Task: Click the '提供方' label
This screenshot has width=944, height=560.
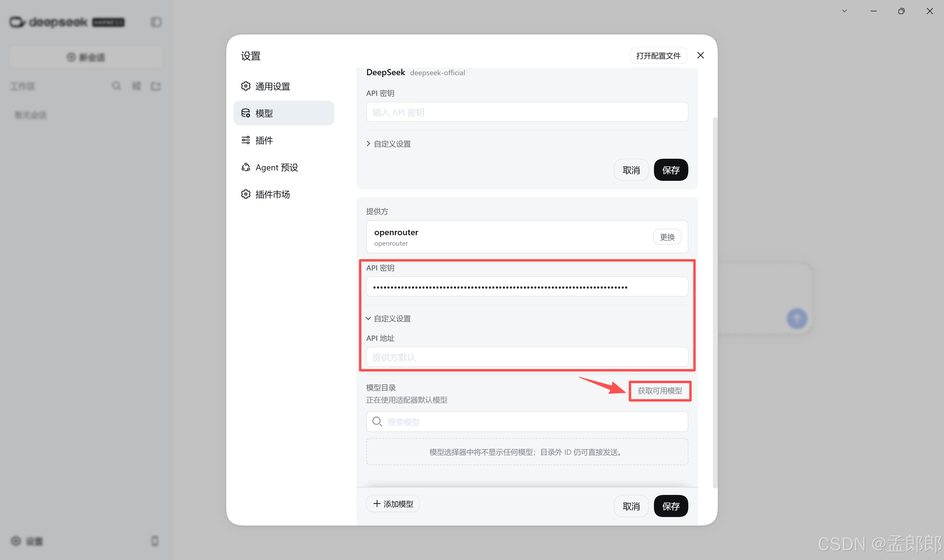Action: tap(377, 211)
